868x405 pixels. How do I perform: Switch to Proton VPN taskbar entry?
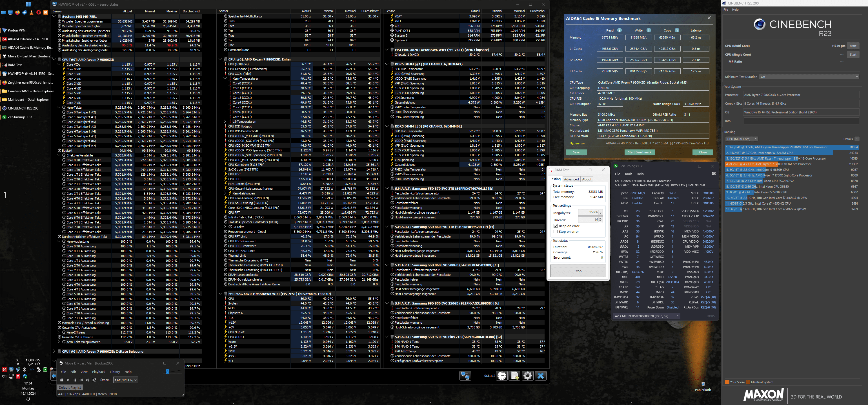[x=14, y=30]
